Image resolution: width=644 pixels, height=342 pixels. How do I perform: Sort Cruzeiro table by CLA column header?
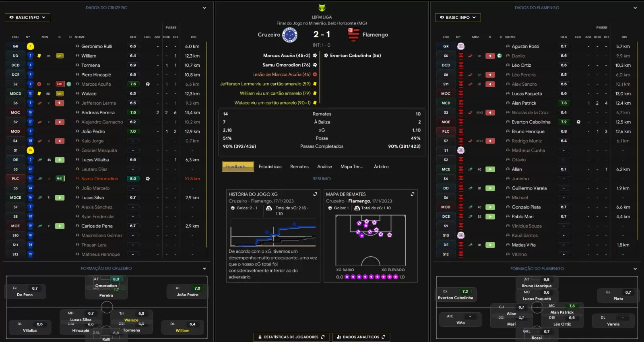click(133, 37)
